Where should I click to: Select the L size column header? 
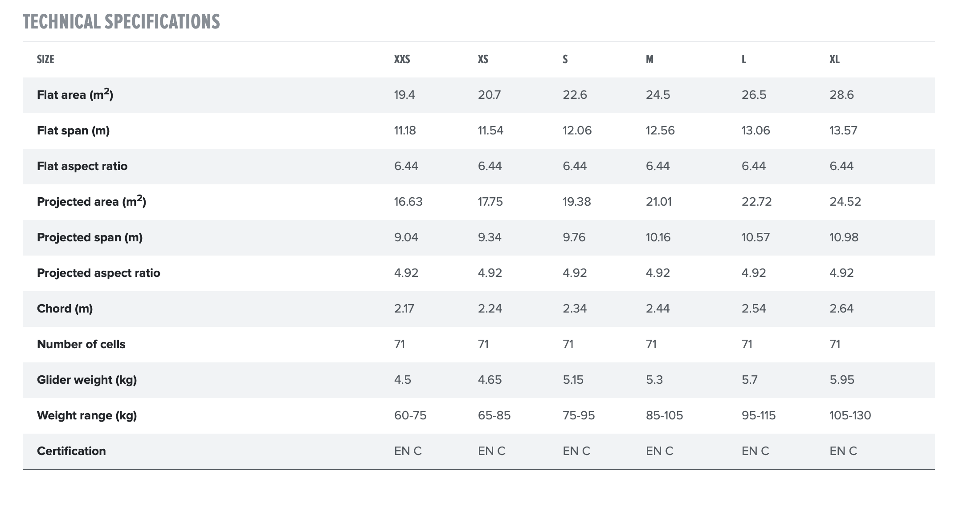point(744,59)
